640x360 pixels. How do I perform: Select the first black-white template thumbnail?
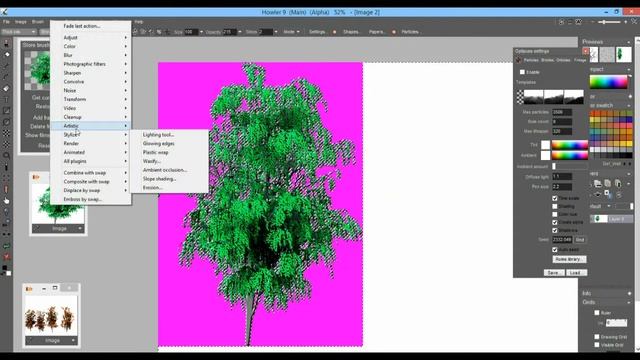[533, 97]
